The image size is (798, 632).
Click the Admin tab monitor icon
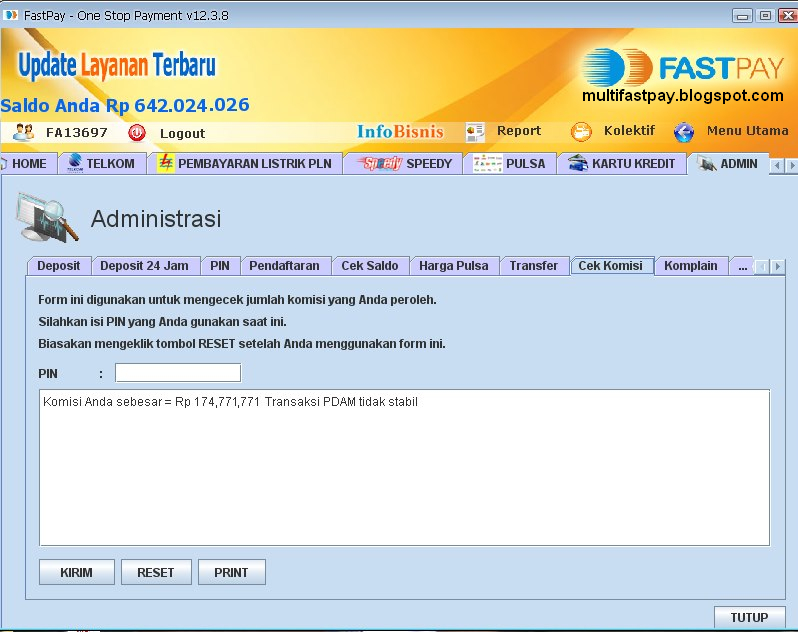click(x=706, y=163)
